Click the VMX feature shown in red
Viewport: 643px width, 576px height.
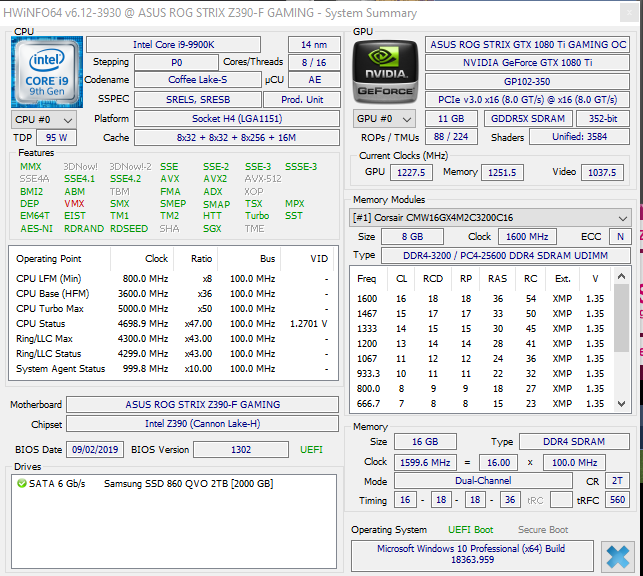[74, 204]
